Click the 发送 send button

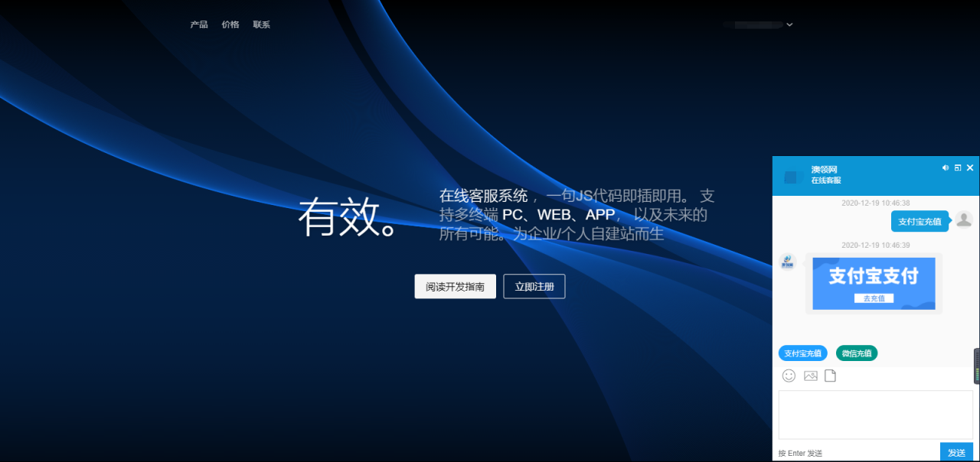(x=956, y=452)
